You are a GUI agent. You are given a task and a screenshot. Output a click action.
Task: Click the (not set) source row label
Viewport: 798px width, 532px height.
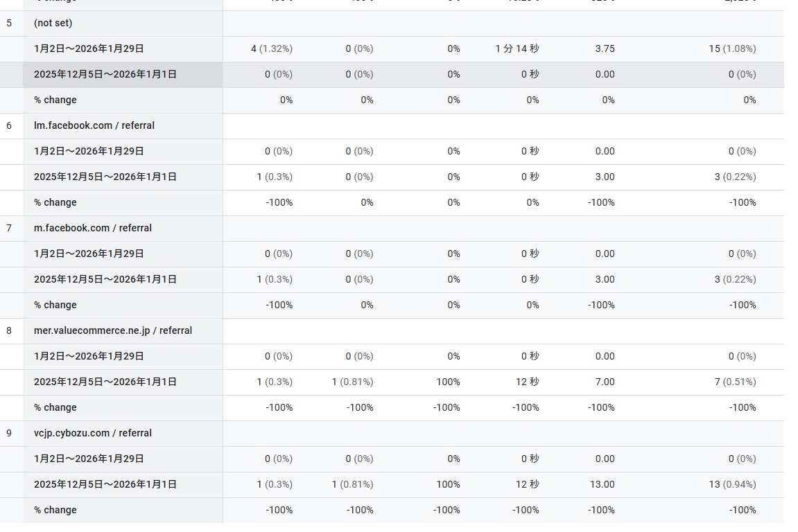(x=53, y=23)
